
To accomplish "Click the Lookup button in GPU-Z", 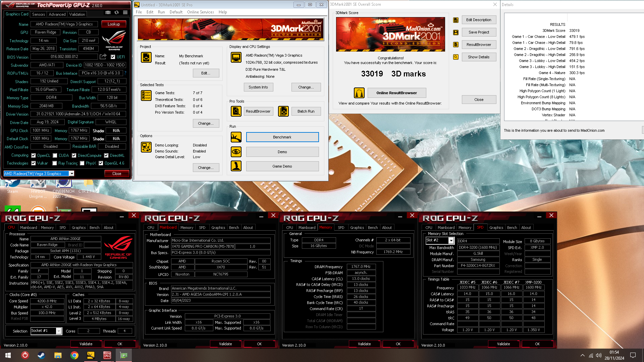I will click(x=114, y=24).
